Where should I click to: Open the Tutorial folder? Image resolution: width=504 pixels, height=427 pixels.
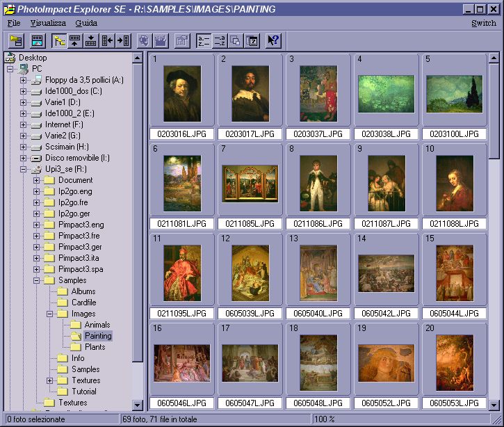click(x=84, y=392)
